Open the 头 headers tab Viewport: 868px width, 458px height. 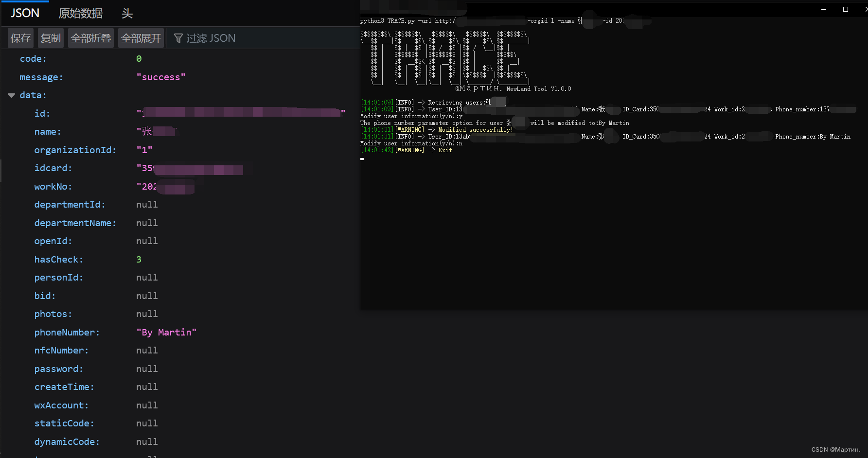127,13
